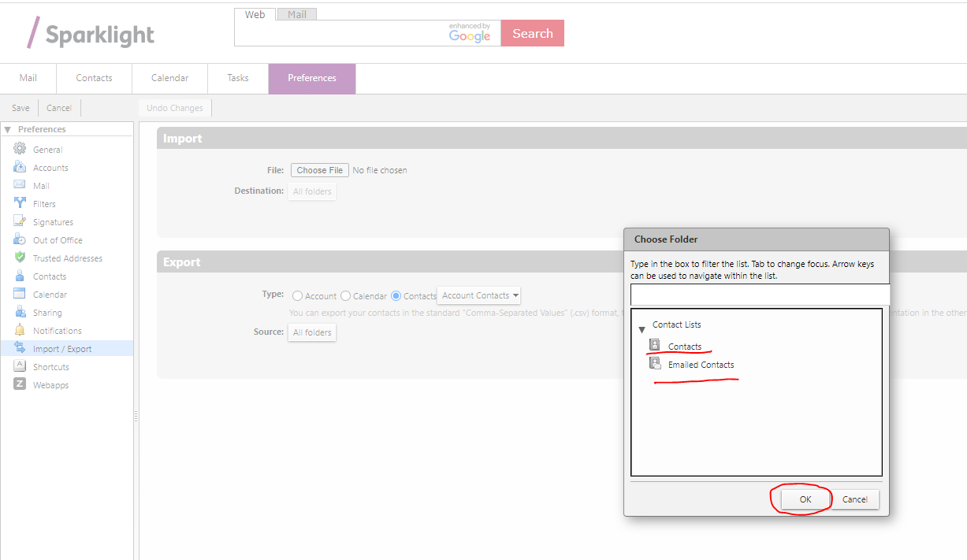
Task: Open Out of Office preferences label
Action: click(x=58, y=240)
